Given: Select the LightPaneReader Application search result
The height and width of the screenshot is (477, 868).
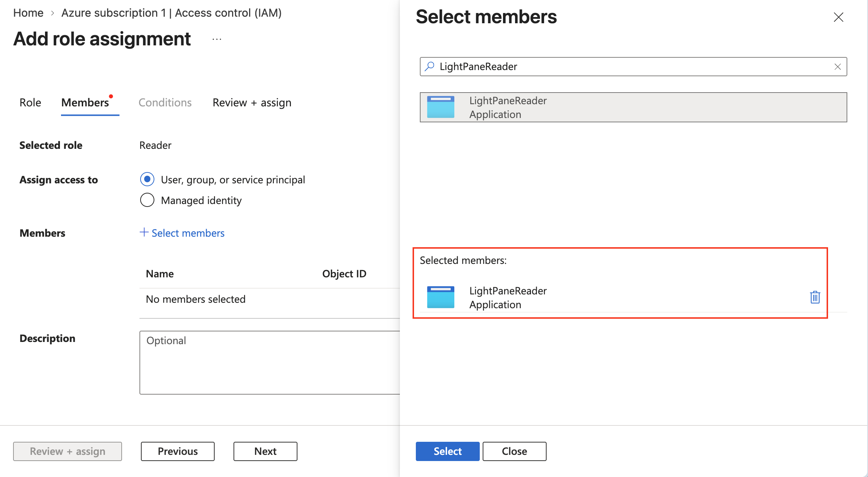Looking at the screenshot, I should 633,107.
